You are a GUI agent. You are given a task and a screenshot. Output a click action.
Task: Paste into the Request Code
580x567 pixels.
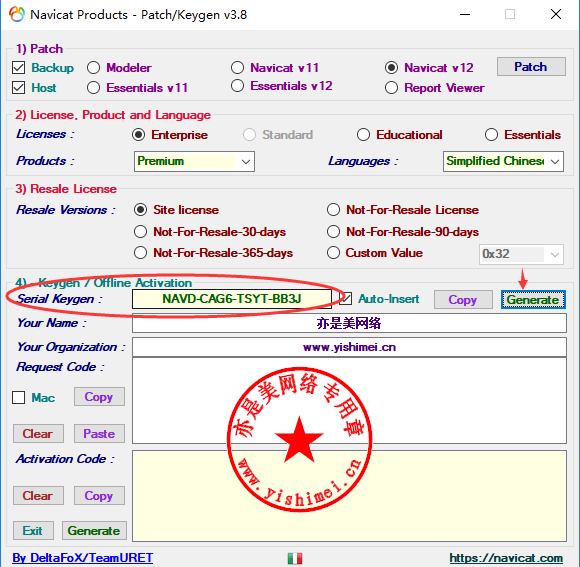click(x=99, y=433)
